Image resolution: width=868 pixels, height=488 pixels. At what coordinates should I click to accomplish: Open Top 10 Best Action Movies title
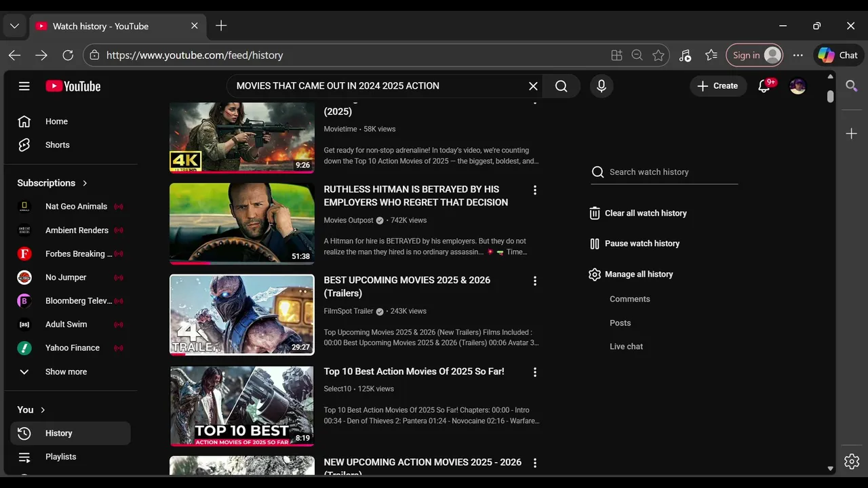414,371
